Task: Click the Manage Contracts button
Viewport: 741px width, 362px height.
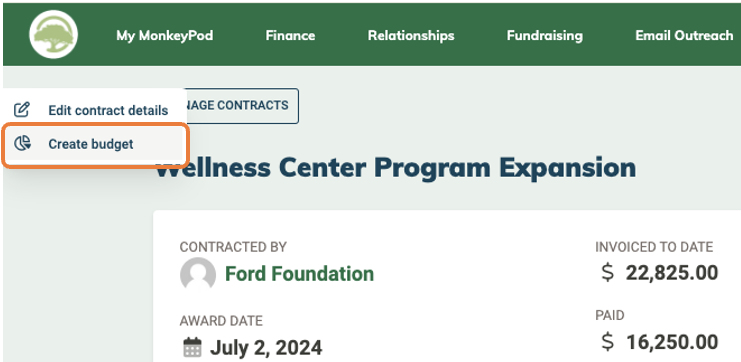Action: pos(240,105)
